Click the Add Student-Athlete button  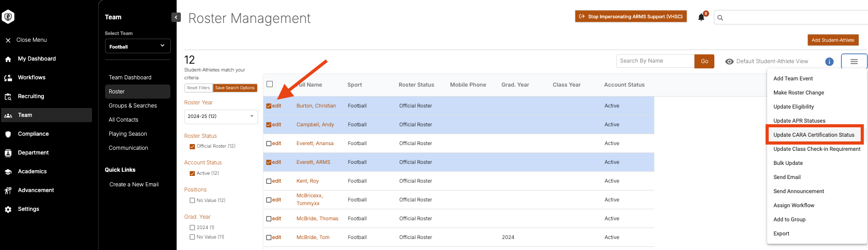point(833,40)
